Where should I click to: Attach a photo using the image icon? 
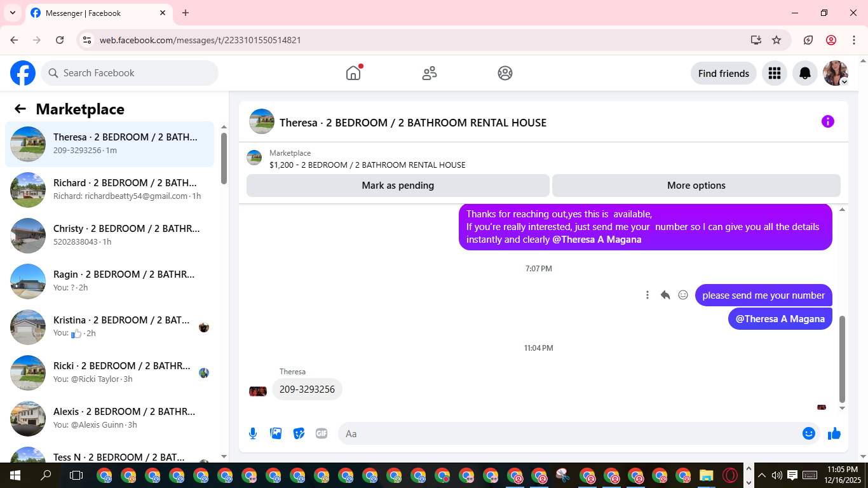pyautogui.click(x=276, y=433)
